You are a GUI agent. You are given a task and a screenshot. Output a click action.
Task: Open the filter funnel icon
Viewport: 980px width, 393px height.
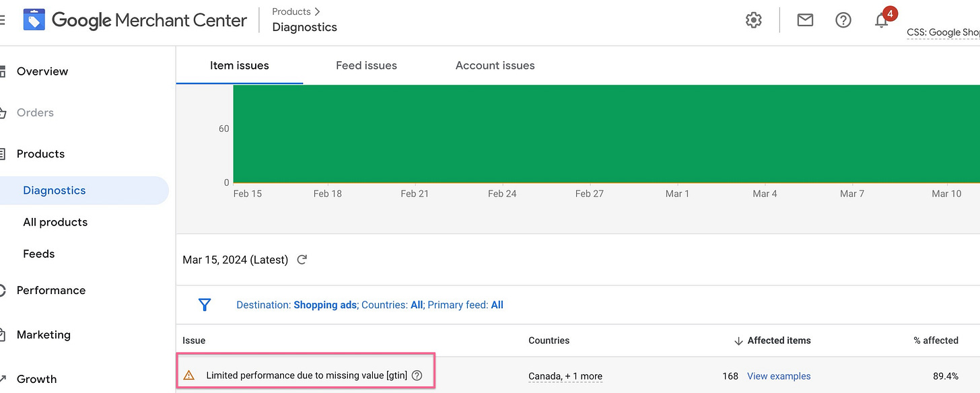pos(205,305)
